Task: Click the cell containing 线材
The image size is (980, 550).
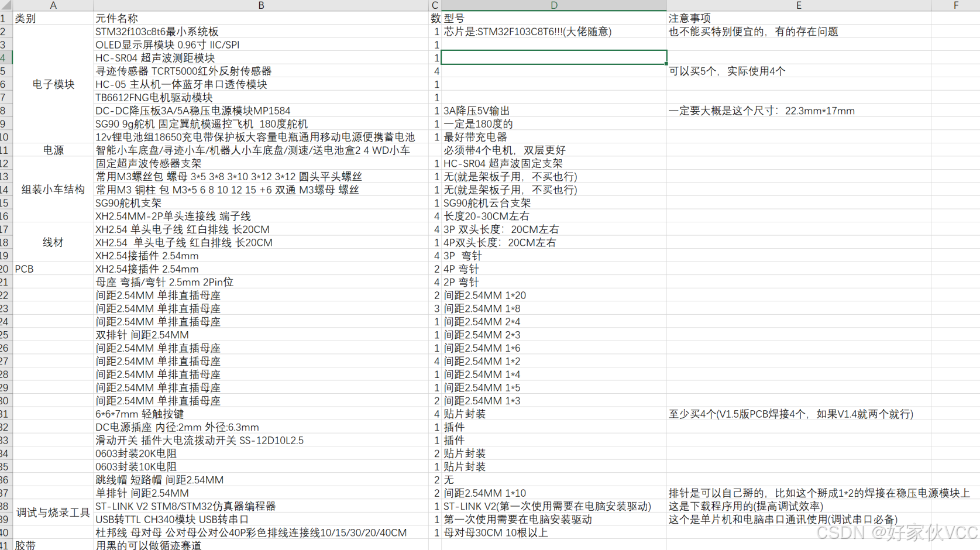Action: pos(53,242)
